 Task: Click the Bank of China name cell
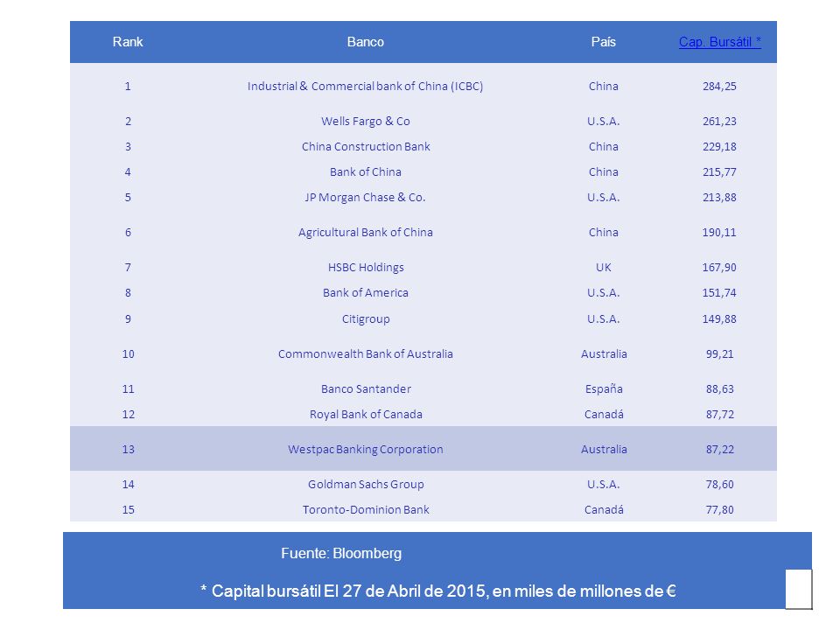[x=366, y=172]
